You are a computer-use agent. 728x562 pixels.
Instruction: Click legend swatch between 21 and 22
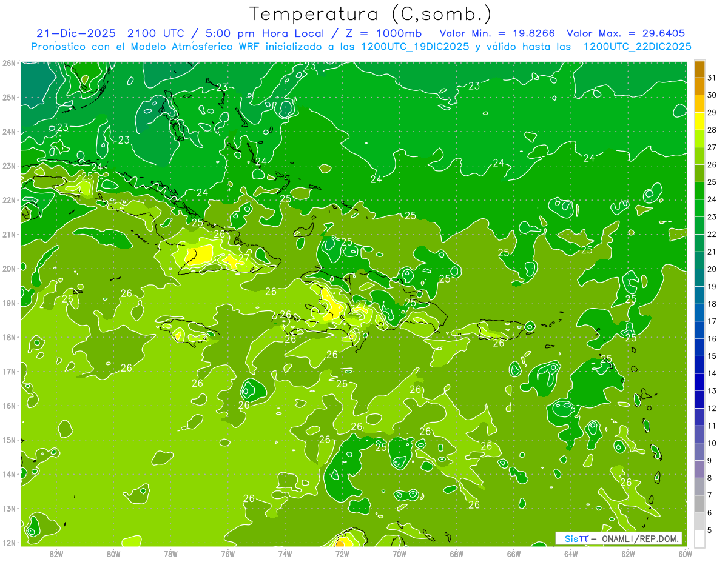(x=700, y=243)
